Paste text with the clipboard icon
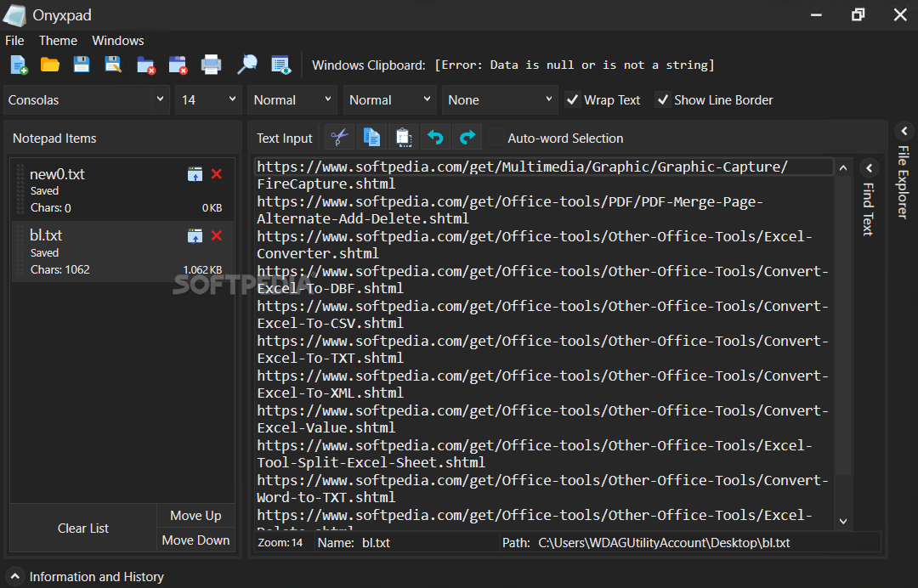The image size is (918, 588). (404, 138)
